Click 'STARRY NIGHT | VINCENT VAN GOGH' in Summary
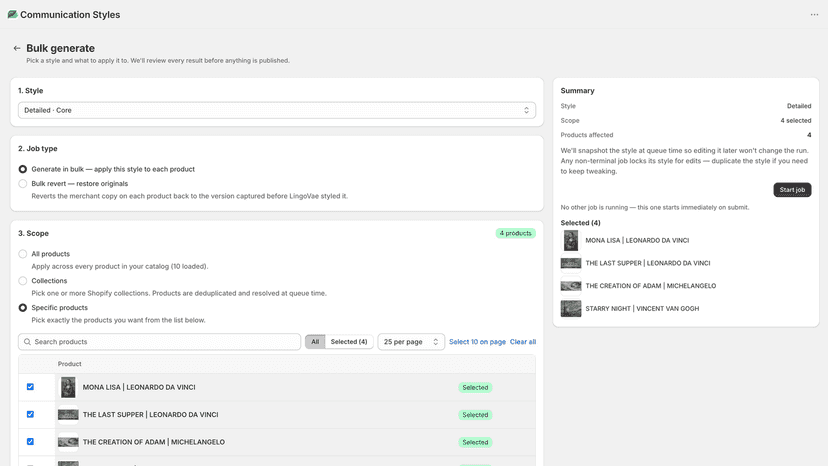828x466 pixels. (x=642, y=309)
